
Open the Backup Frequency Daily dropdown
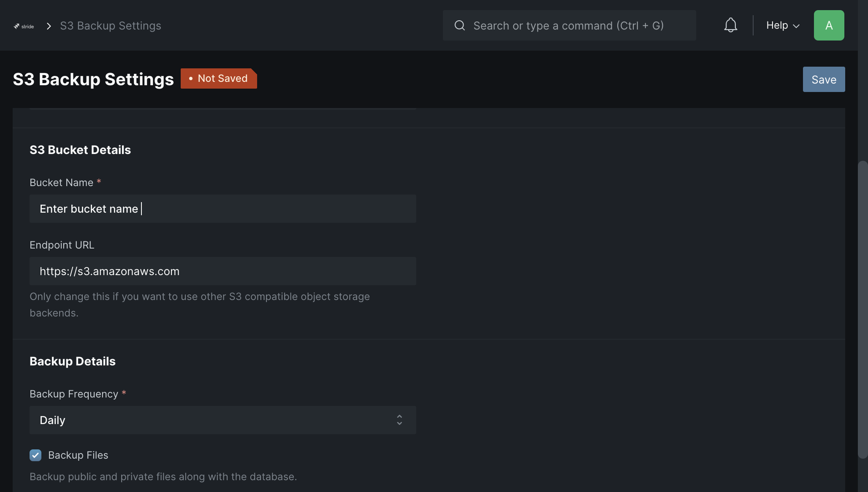coord(223,420)
